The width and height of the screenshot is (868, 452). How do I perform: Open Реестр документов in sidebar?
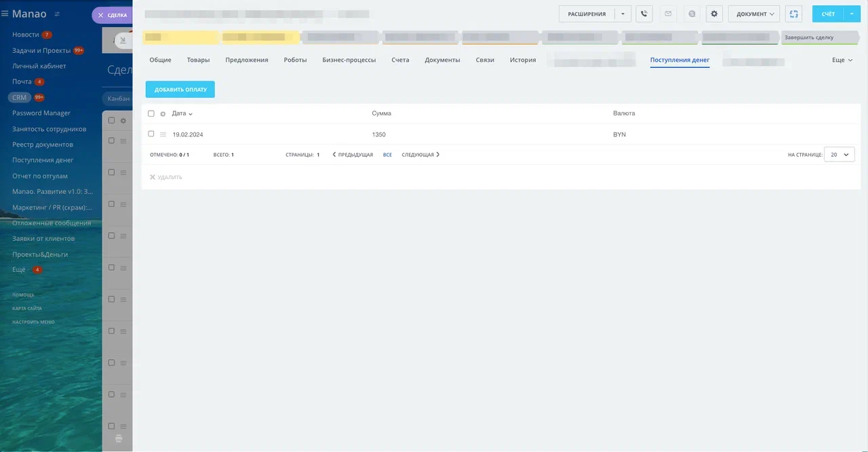[43, 145]
